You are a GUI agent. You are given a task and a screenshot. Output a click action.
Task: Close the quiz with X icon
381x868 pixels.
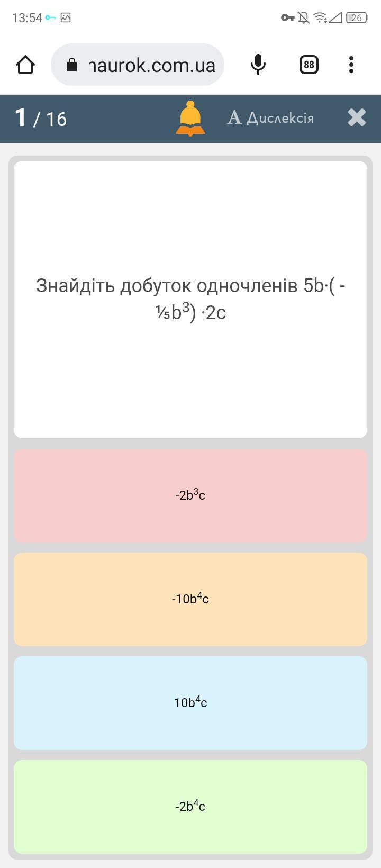click(x=357, y=117)
